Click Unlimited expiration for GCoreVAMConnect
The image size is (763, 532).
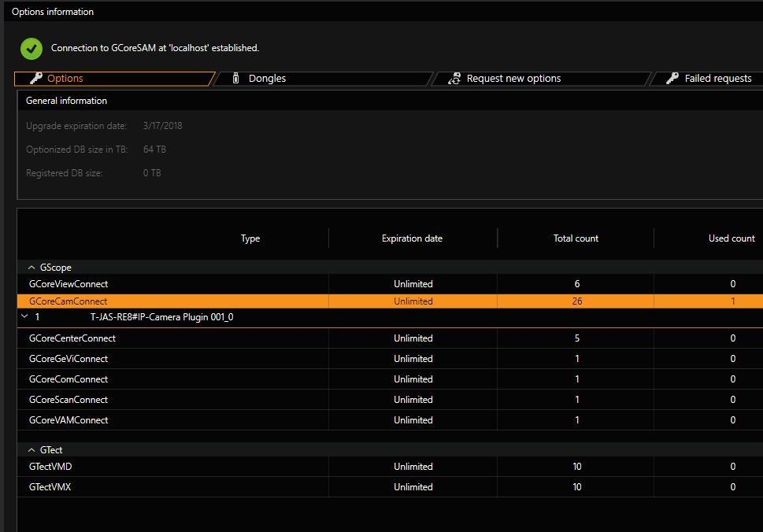pyautogui.click(x=413, y=420)
